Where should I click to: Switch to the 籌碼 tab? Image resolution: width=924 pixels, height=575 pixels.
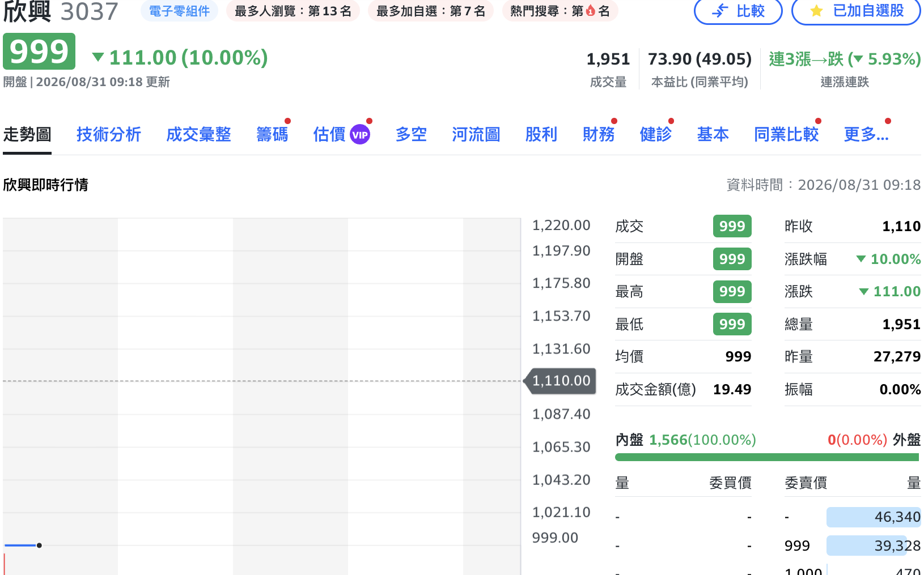pos(272,135)
